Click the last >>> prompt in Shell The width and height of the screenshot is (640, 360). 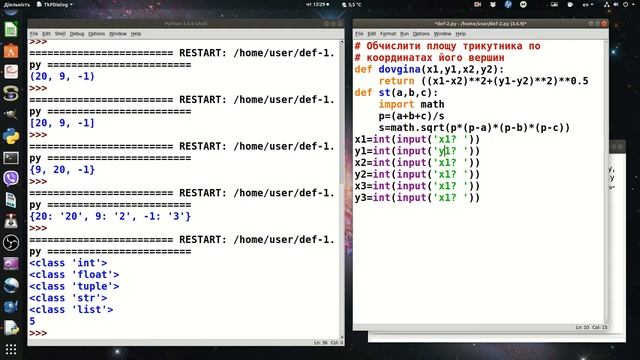coord(38,333)
